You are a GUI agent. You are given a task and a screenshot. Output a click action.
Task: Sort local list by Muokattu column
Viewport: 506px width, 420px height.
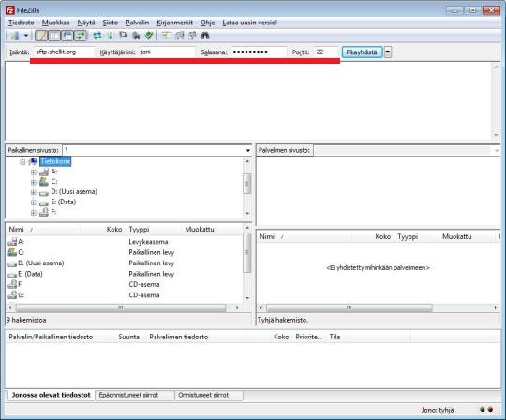(x=212, y=229)
